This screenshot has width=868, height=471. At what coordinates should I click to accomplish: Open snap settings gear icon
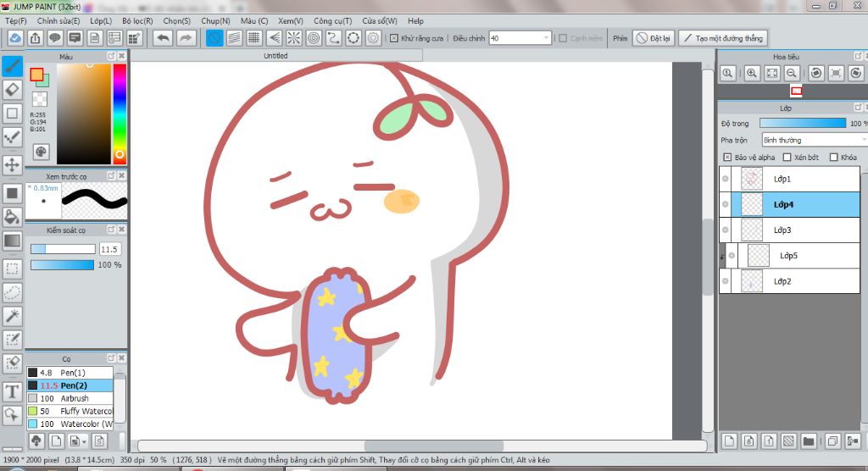(373, 38)
